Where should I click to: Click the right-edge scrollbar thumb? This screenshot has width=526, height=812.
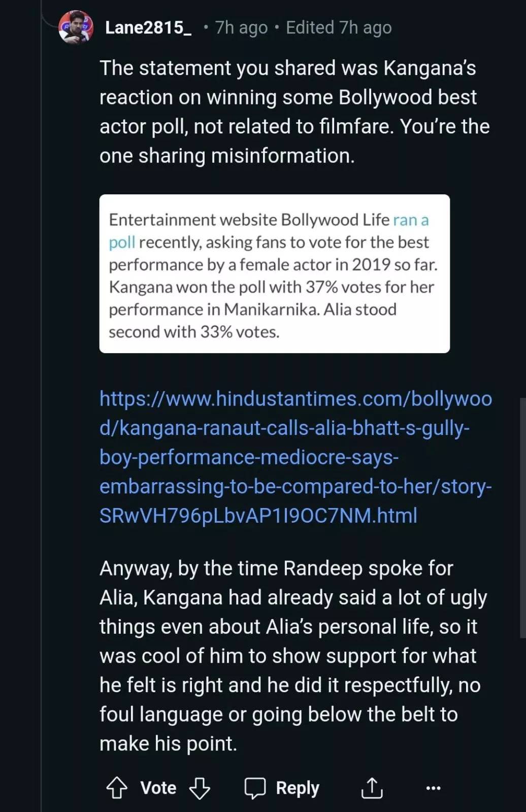[x=522, y=518]
